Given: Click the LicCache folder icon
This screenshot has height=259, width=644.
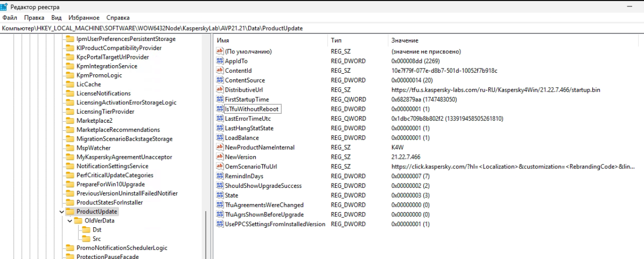Looking at the screenshot, I should pyautogui.click(x=70, y=84).
